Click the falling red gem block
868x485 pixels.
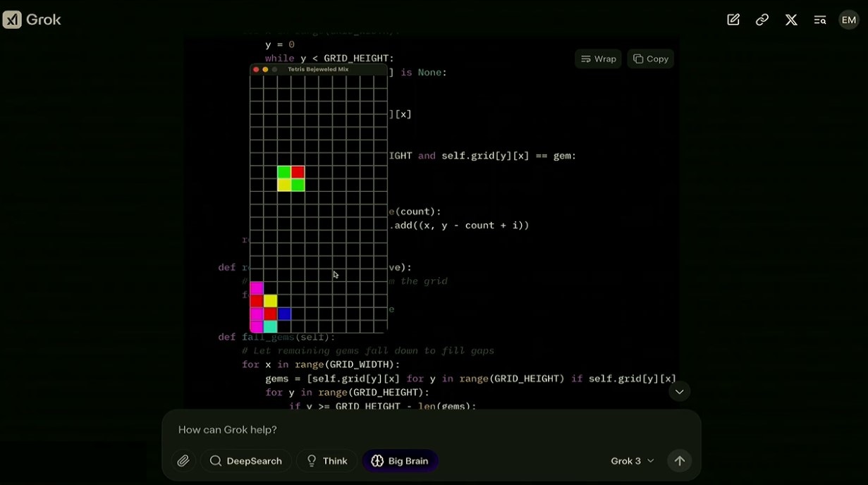pos(298,172)
